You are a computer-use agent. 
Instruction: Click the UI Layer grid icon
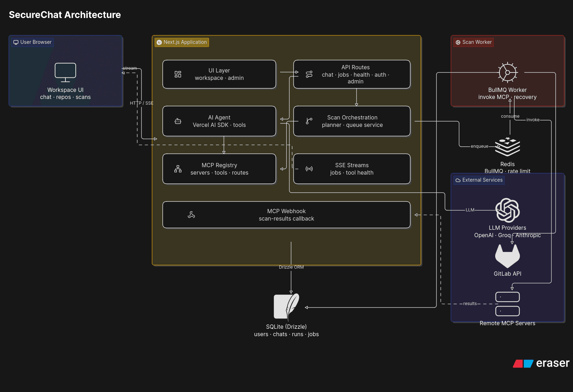coord(178,74)
